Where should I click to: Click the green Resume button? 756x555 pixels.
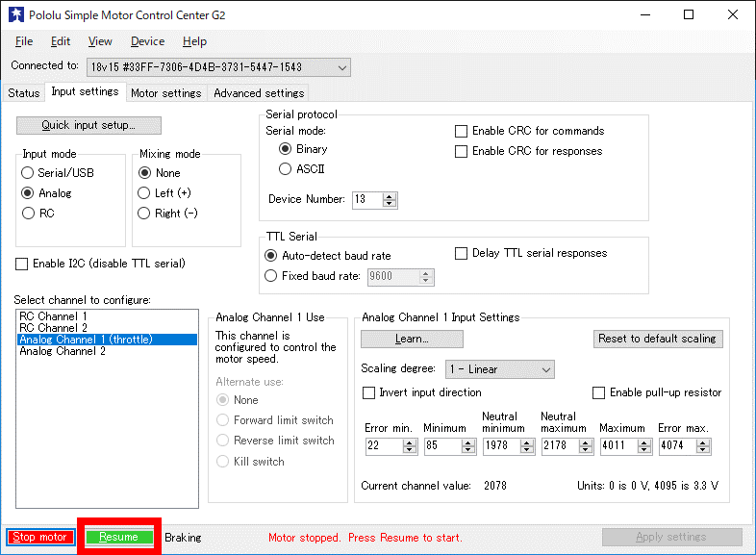point(119,537)
